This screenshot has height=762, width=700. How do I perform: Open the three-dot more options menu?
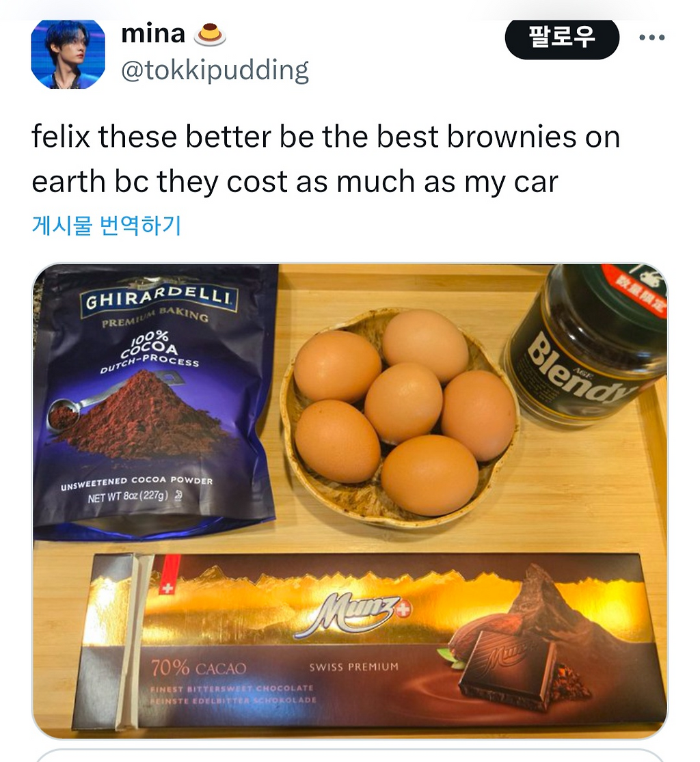click(652, 38)
